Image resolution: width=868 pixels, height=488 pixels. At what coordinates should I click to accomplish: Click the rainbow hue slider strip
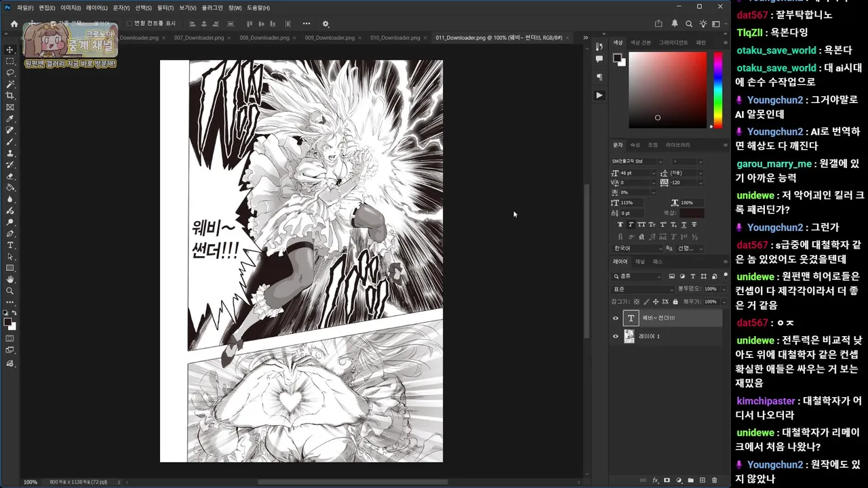(x=718, y=90)
